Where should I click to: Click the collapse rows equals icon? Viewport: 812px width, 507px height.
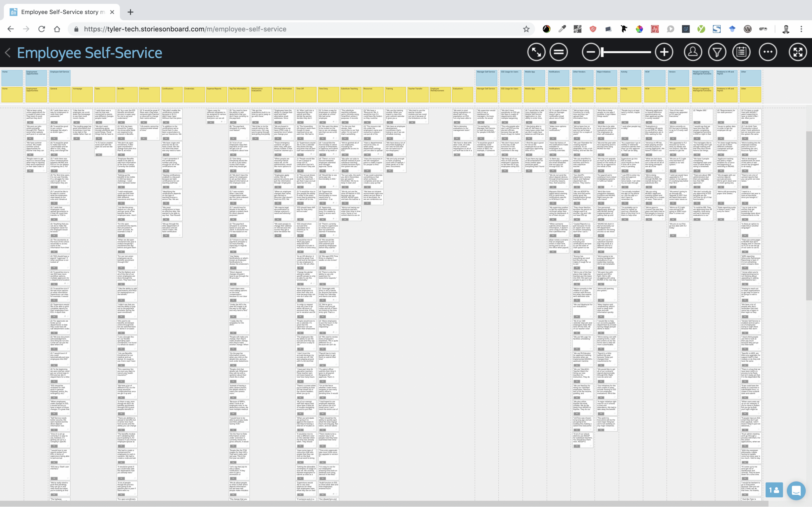pyautogui.click(x=559, y=52)
